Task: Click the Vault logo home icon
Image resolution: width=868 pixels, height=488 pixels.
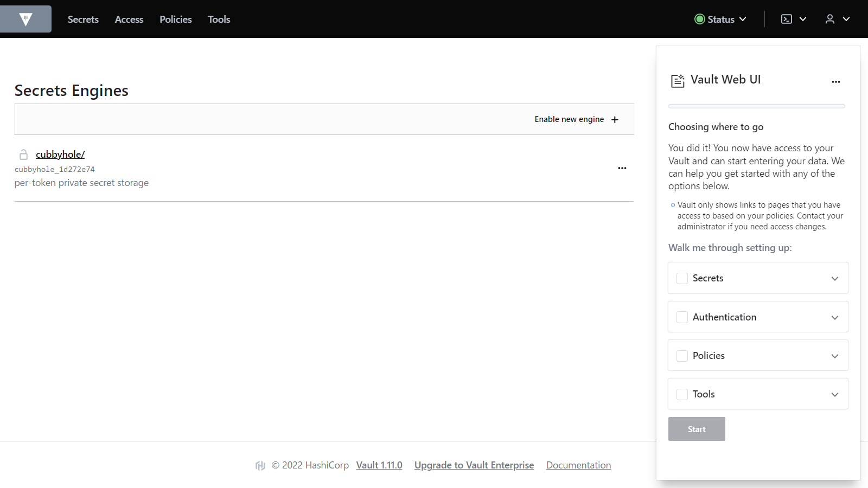Action: pyautogui.click(x=25, y=19)
